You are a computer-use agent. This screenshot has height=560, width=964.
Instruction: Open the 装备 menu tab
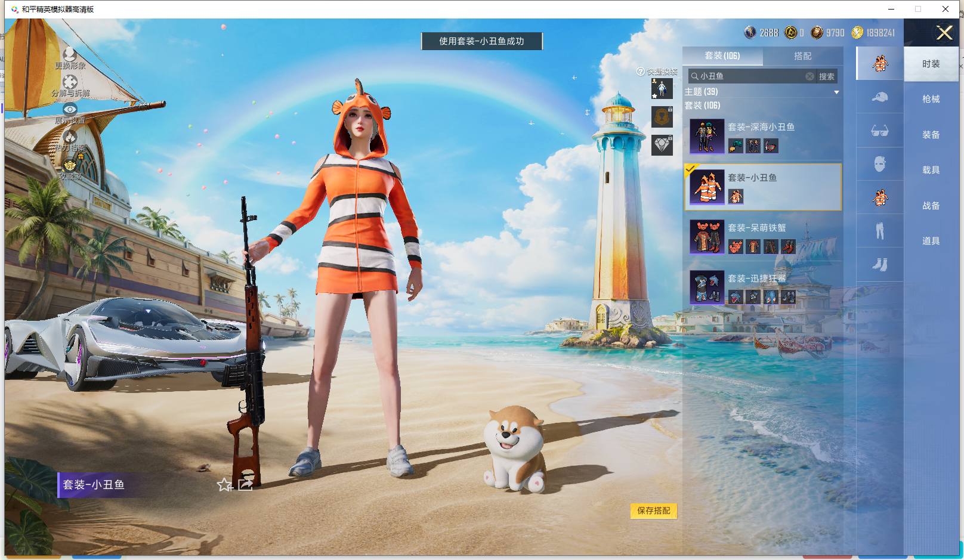click(931, 135)
